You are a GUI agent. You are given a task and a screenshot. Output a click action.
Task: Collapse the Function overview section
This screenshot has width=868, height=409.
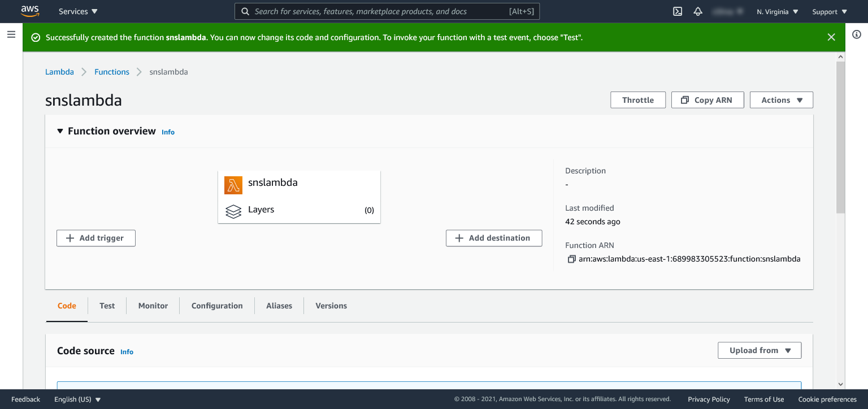click(60, 131)
